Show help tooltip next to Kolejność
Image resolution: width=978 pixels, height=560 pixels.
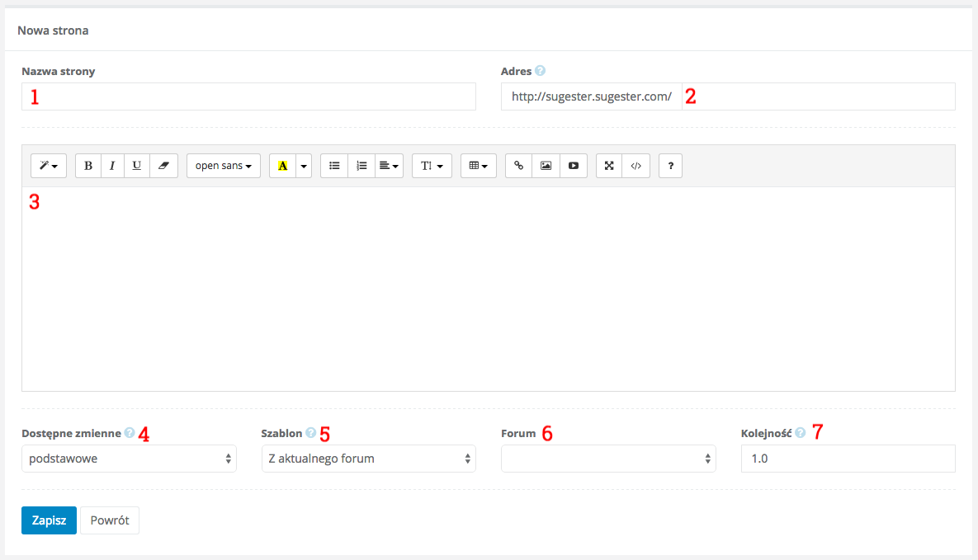pyautogui.click(x=801, y=433)
